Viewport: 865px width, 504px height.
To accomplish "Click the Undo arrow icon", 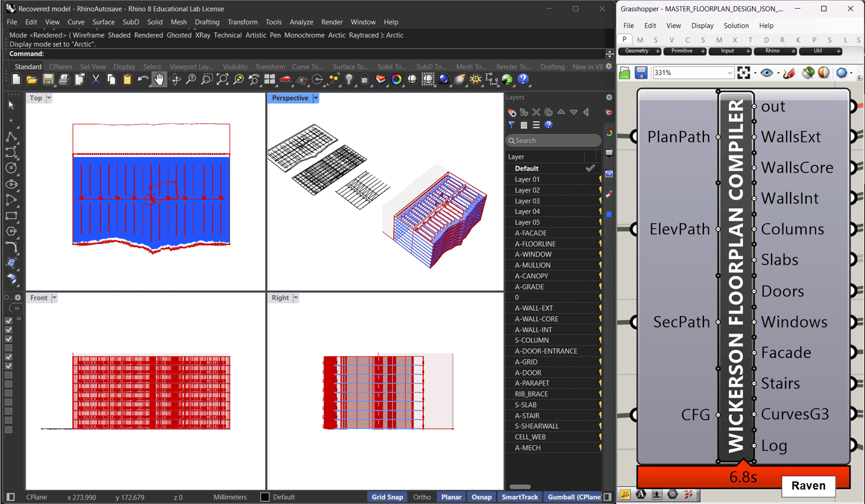I will (143, 80).
